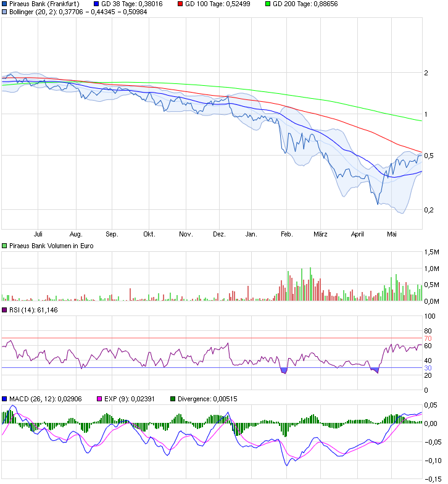Screen dimensions: 448x484
Task: Click the Juli label on the time axis
Action: tap(38, 235)
